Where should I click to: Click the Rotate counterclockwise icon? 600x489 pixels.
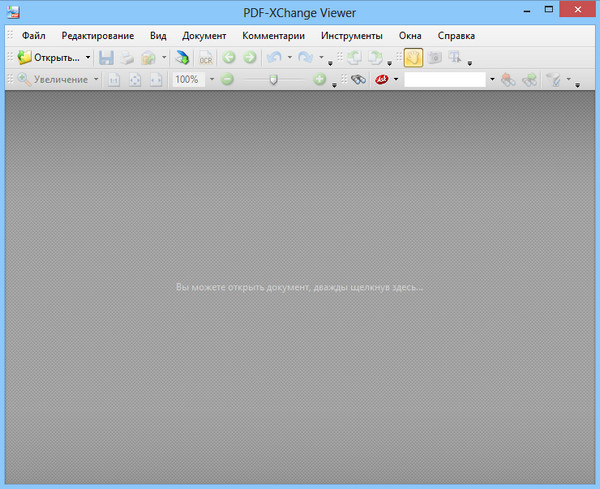(354, 58)
